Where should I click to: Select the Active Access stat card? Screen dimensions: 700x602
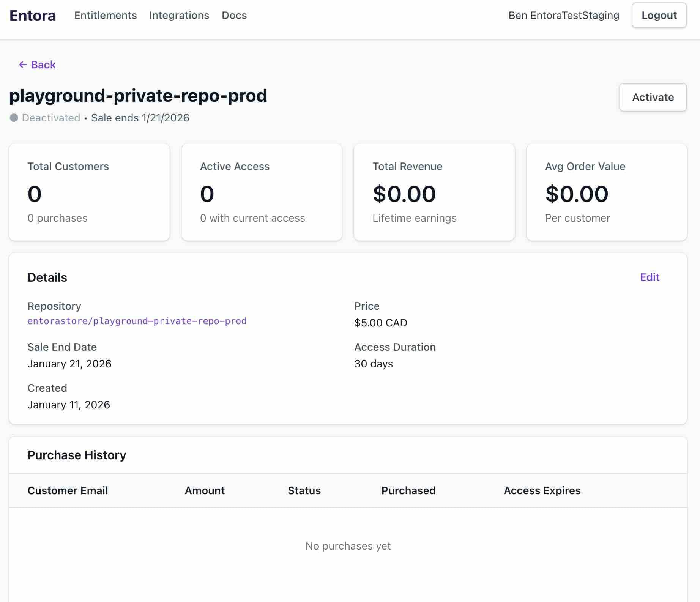(262, 192)
